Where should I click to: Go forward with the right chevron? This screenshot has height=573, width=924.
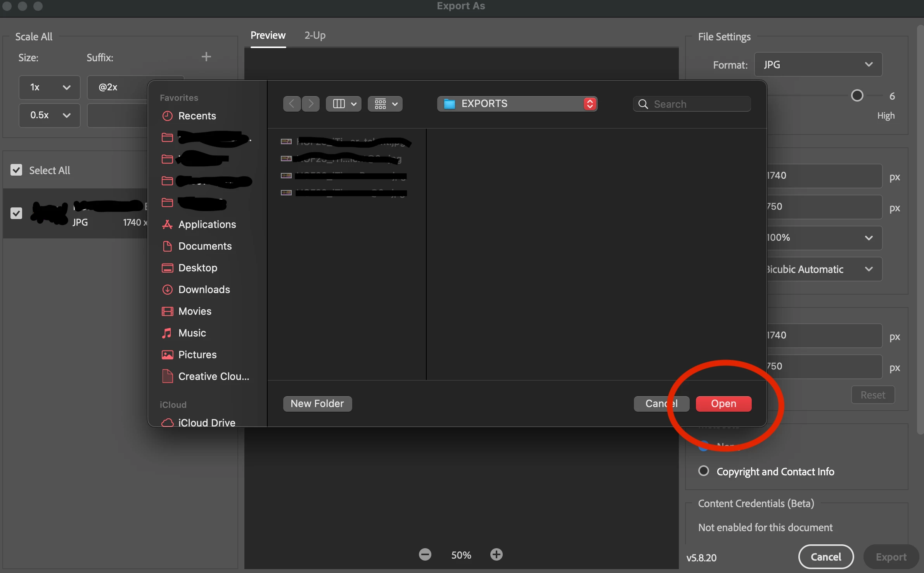tap(311, 104)
